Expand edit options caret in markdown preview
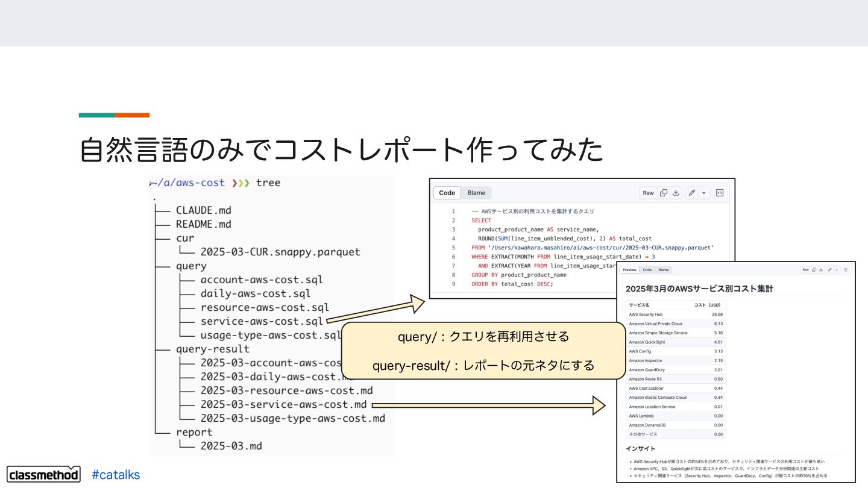 tap(837, 270)
